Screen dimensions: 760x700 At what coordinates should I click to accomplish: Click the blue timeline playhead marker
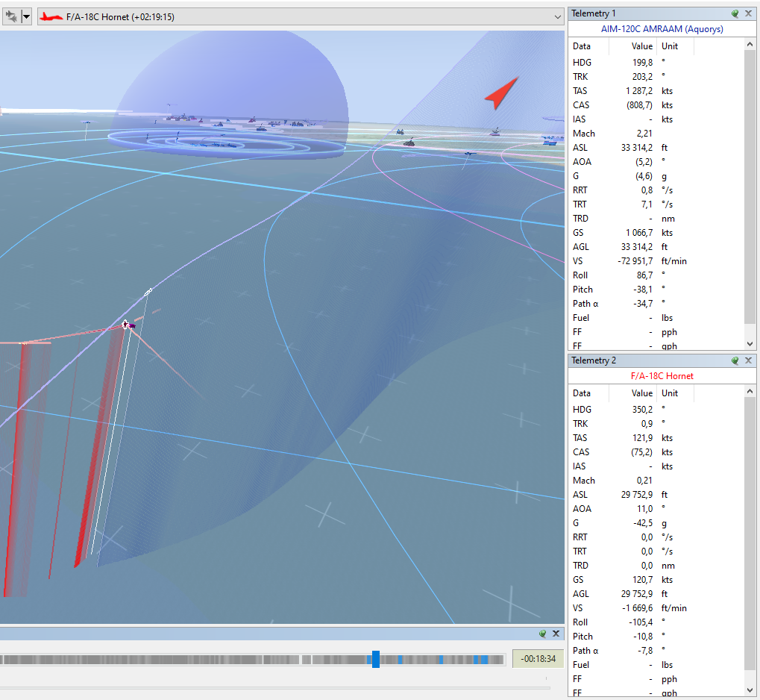coord(376,659)
